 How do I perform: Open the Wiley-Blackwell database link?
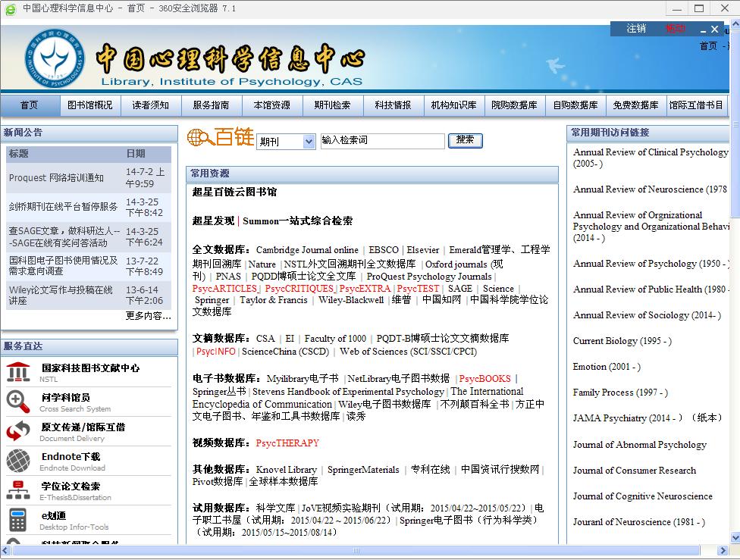(x=351, y=300)
